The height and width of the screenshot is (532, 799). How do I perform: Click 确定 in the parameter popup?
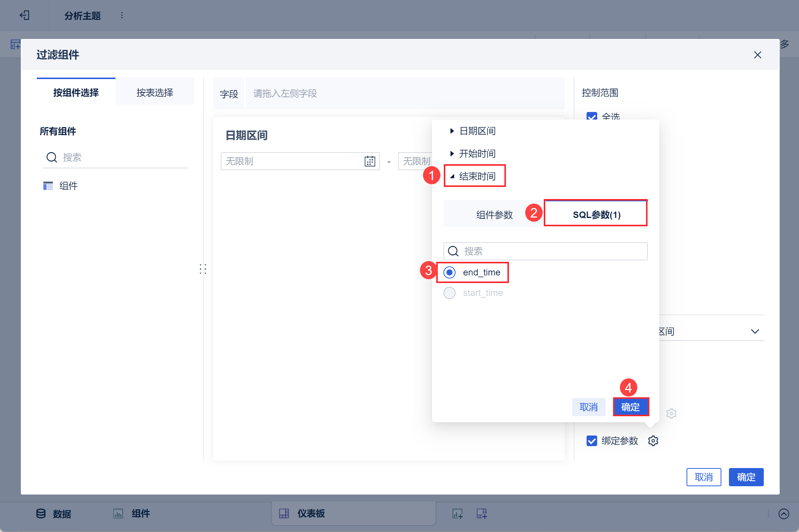[x=630, y=407]
